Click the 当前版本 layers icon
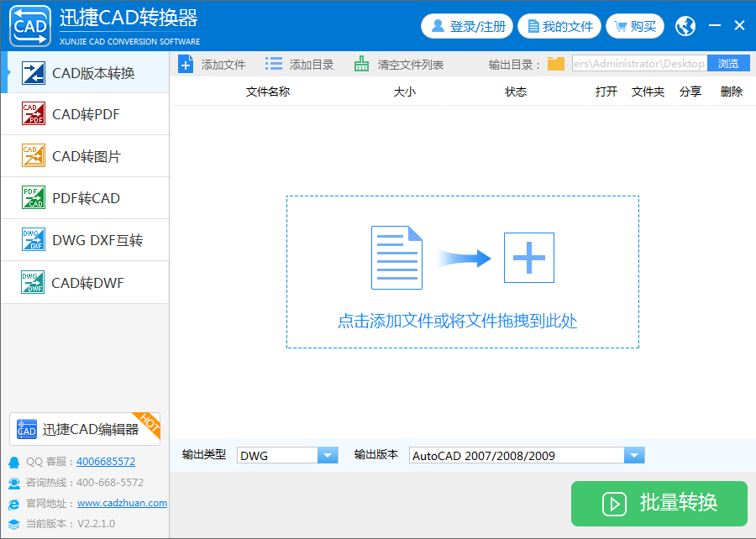 pyautogui.click(x=14, y=524)
